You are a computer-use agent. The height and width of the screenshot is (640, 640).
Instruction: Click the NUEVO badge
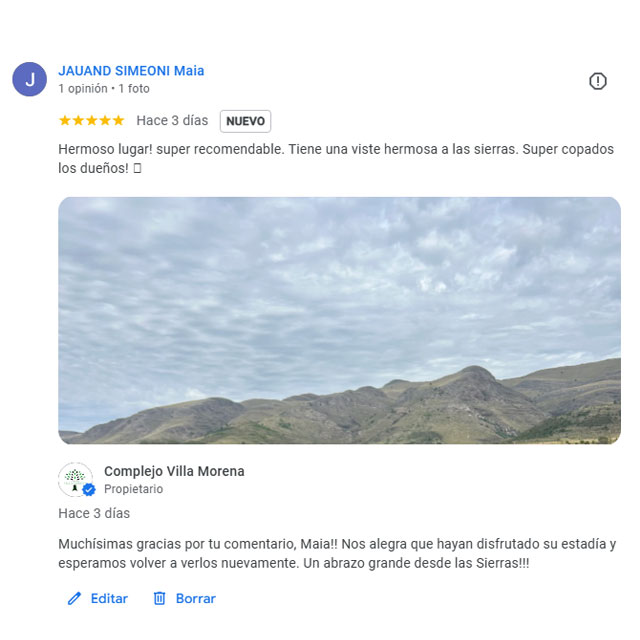[x=245, y=121]
